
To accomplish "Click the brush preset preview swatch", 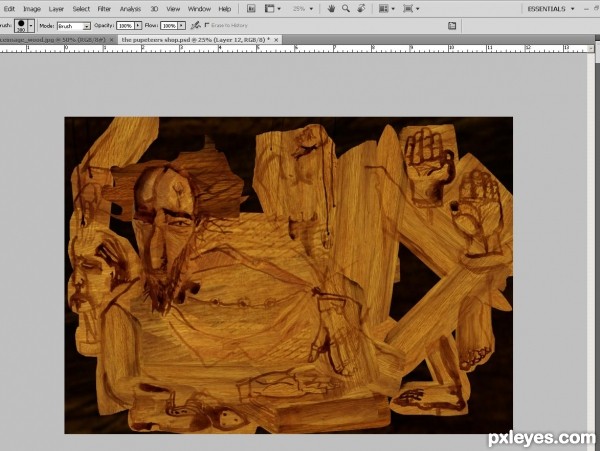I will pos(21,26).
